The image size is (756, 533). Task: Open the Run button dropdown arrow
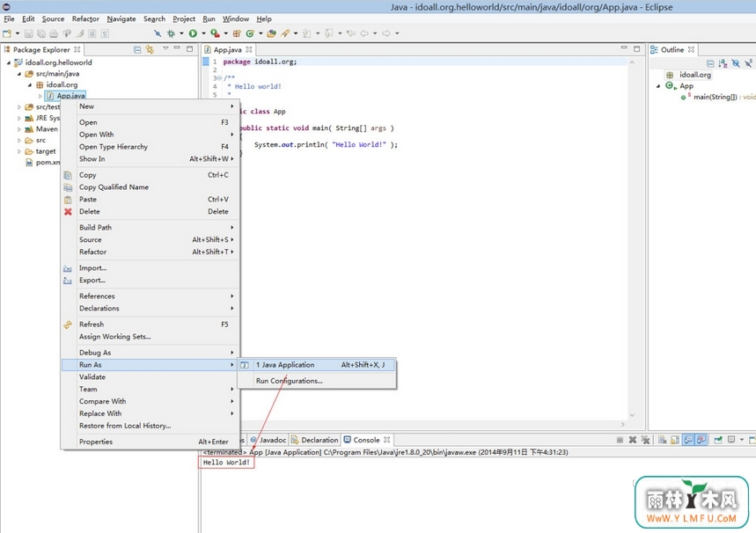203,33
